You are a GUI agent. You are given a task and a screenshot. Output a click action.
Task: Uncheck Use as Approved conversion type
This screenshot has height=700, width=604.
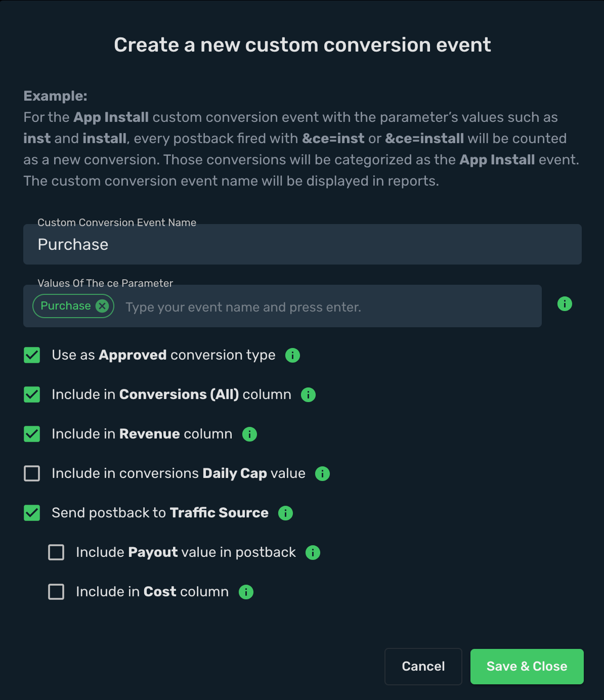pyautogui.click(x=32, y=355)
